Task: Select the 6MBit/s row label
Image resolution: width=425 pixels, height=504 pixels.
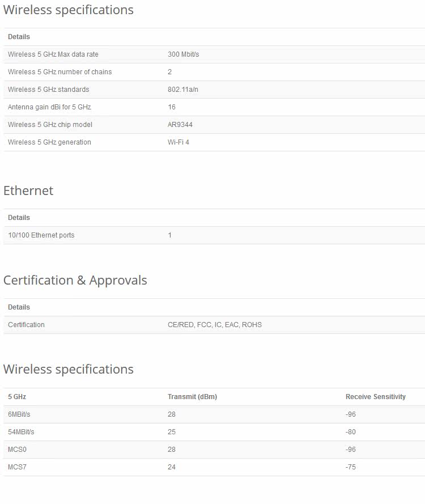Action: 19,414
